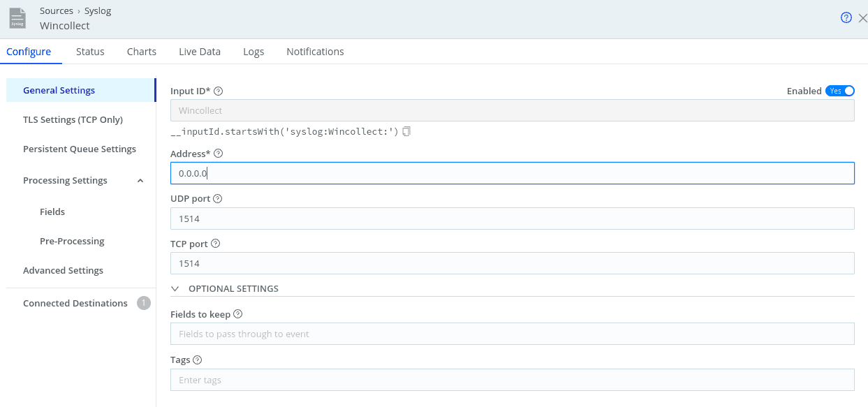Copy the inputId filter expression
868x407 pixels.
[406, 131]
